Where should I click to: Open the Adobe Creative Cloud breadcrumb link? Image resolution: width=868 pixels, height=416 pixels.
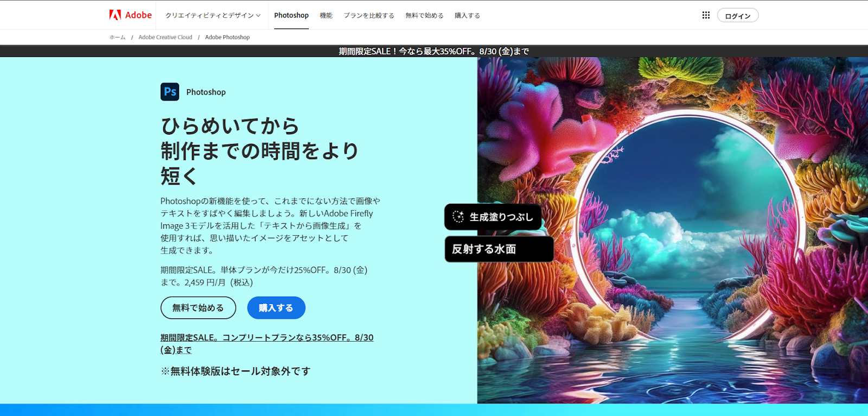pos(165,37)
